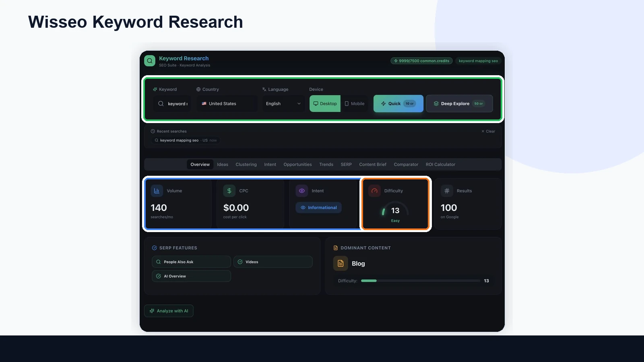Click the Blog dominant content label

(358, 263)
